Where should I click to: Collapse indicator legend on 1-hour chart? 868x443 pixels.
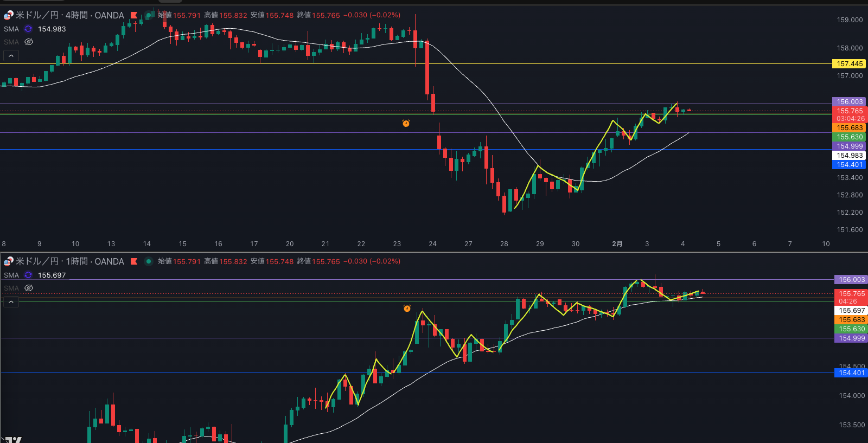pyautogui.click(x=11, y=301)
